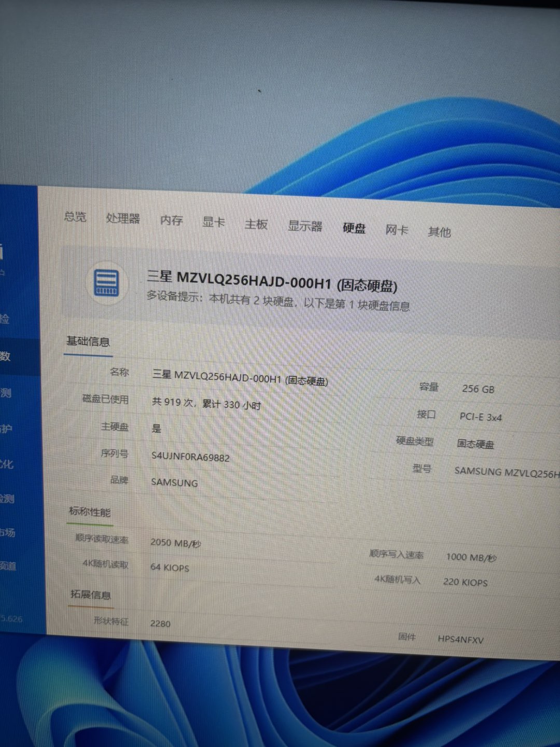
Task: Click the 4K随机读取 label
Action: 105,563
